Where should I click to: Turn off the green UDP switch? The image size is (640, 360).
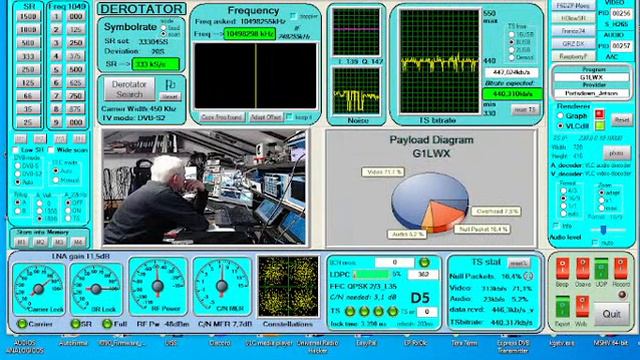(601, 268)
